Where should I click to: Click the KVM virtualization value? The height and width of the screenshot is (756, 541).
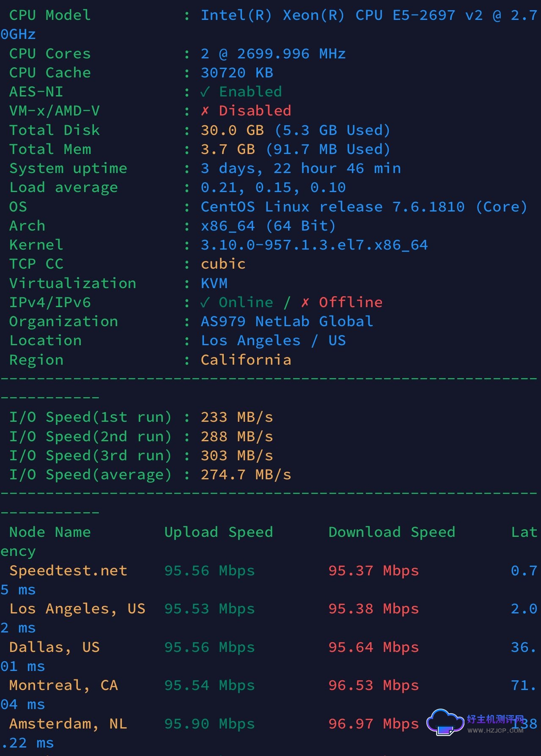pyautogui.click(x=214, y=283)
